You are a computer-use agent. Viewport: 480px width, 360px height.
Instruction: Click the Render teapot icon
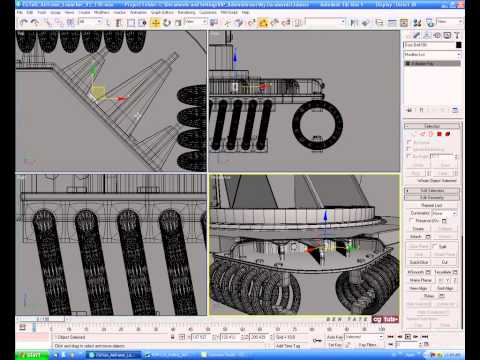pos(430,23)
